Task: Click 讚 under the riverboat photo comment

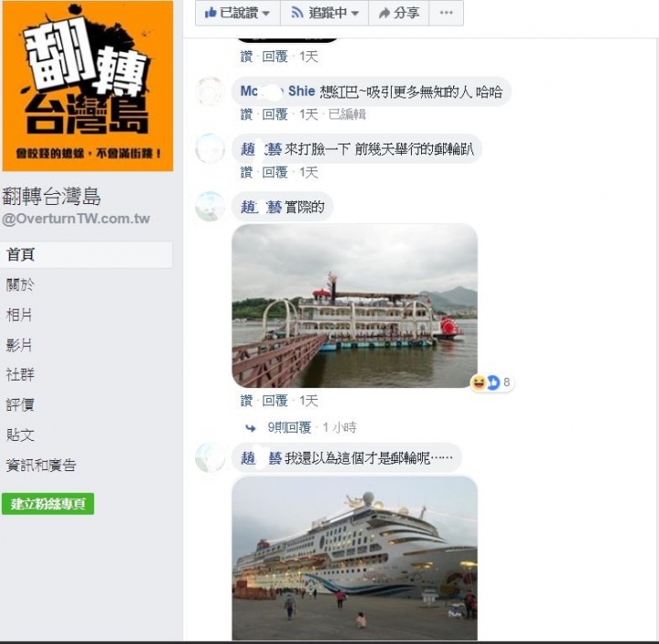Action: (x=246, y=401)
